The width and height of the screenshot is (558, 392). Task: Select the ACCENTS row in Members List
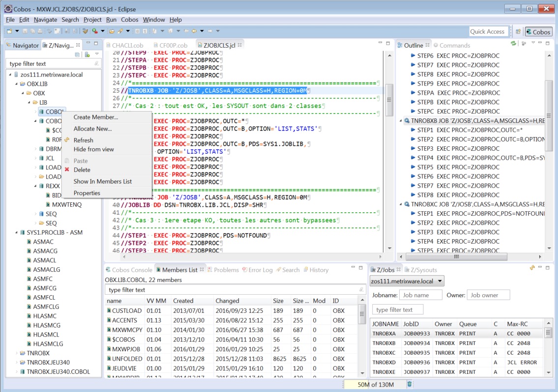click(x=232, y=320)
